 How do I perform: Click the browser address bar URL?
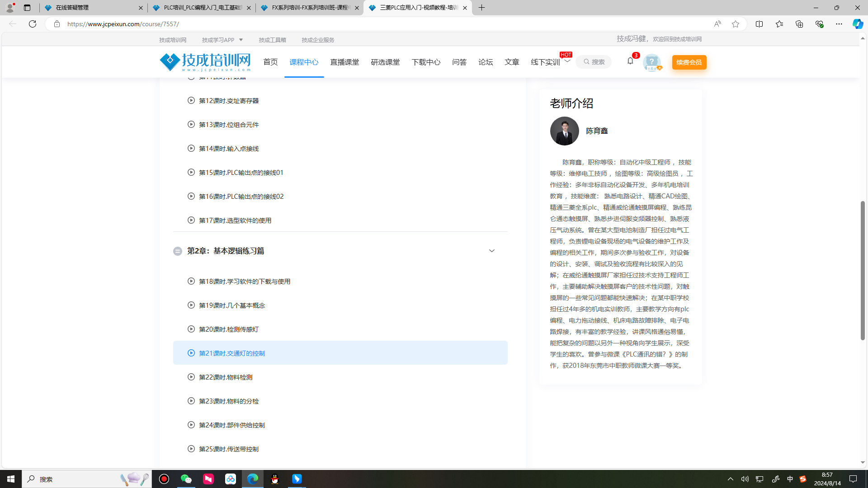[123, 24]
